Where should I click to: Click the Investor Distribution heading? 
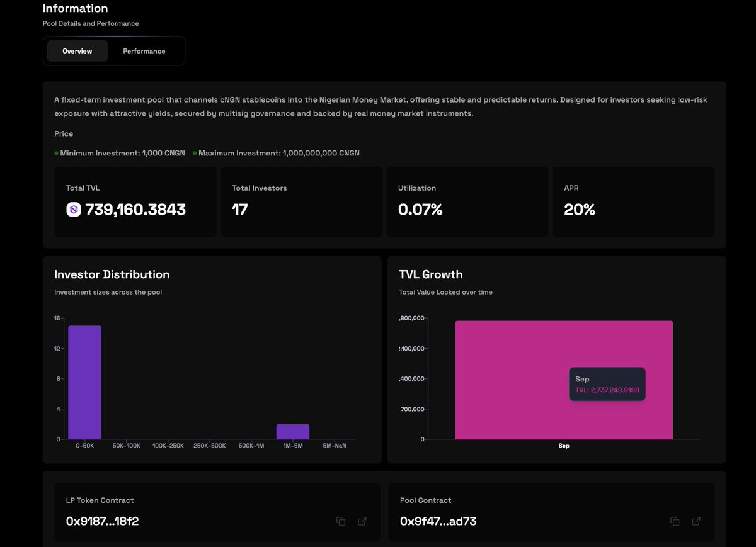(x=112, y=274)
